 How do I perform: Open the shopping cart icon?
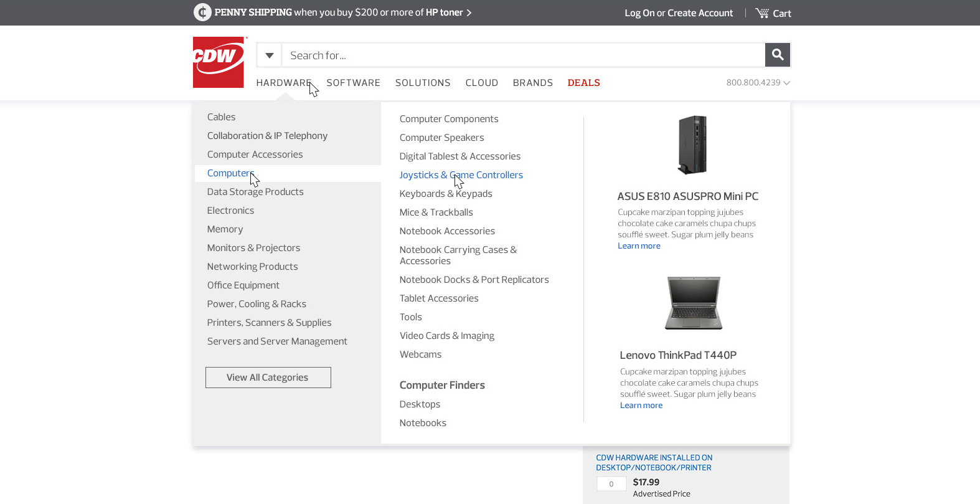[762, 13]
